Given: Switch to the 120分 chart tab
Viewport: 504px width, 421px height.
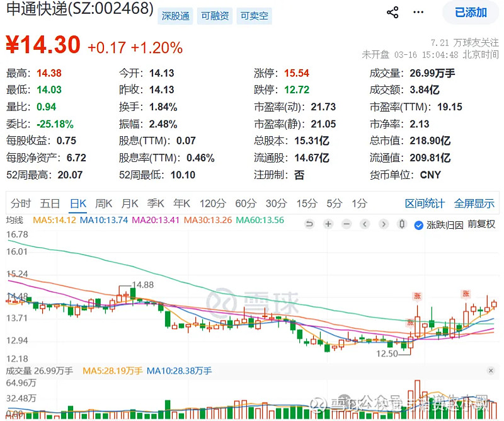Looking at the screenshot, I should click(x=213, y=204).
